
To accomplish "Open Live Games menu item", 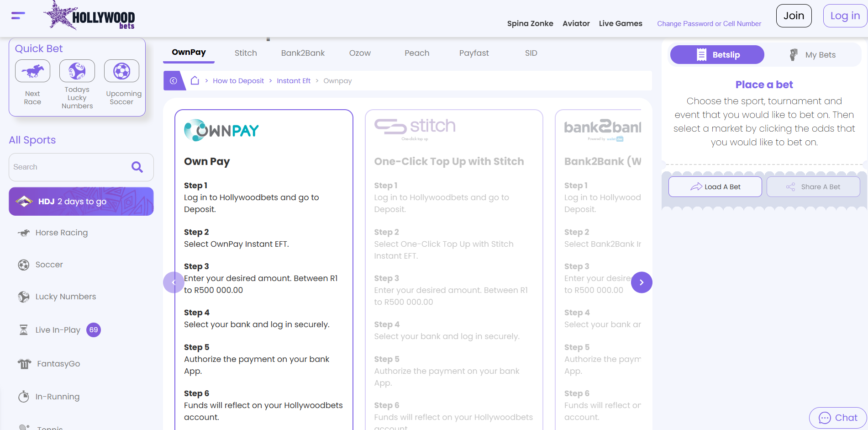I will 621,23.
